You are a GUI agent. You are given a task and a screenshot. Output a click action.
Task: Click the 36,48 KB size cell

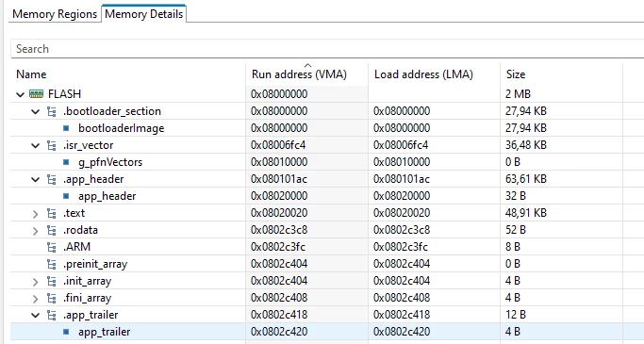pyautogui.click(x=526, y=145)
